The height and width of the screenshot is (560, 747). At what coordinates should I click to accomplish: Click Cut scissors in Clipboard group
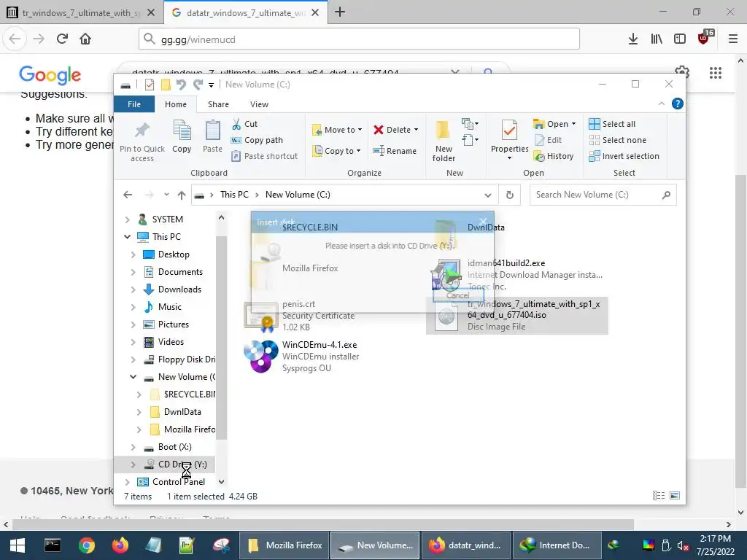tap(244, 124)
